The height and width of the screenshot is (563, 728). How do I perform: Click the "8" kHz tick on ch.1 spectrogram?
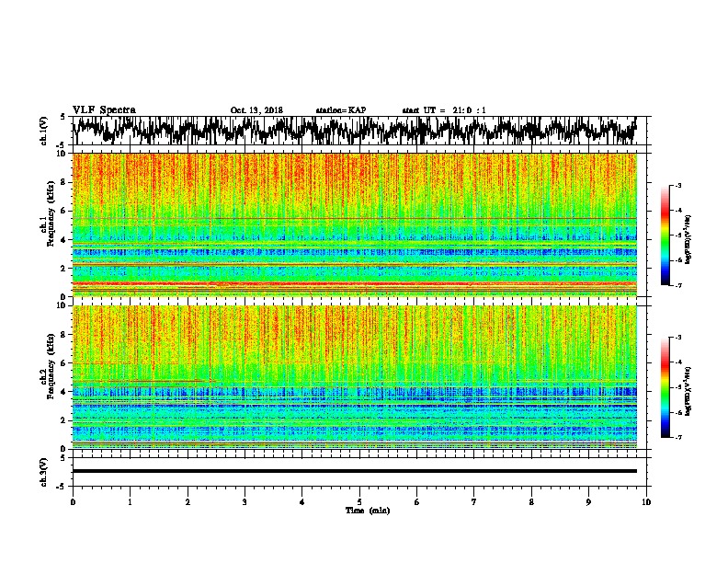(x=63, y=182)
